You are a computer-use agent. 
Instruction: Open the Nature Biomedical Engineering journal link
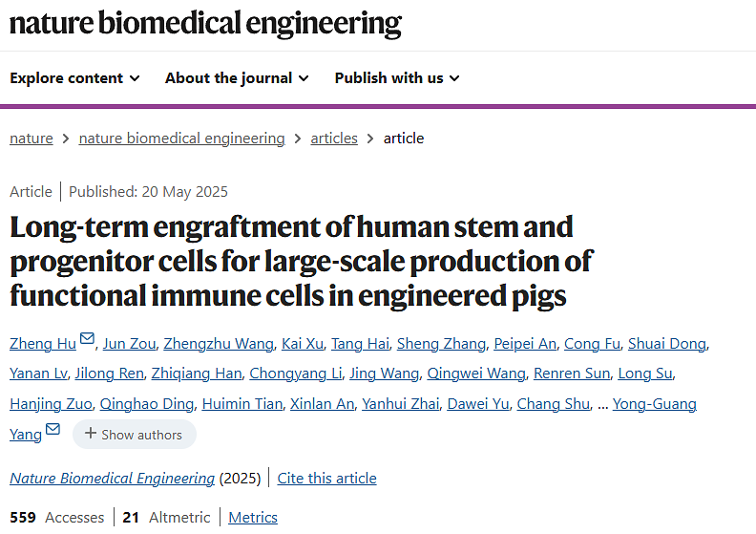coord(112,478)
